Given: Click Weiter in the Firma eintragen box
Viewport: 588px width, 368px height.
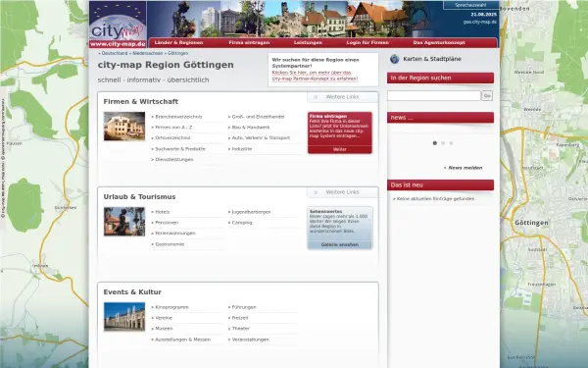Looking at the screenshot, I should click(x=340, y=149).
